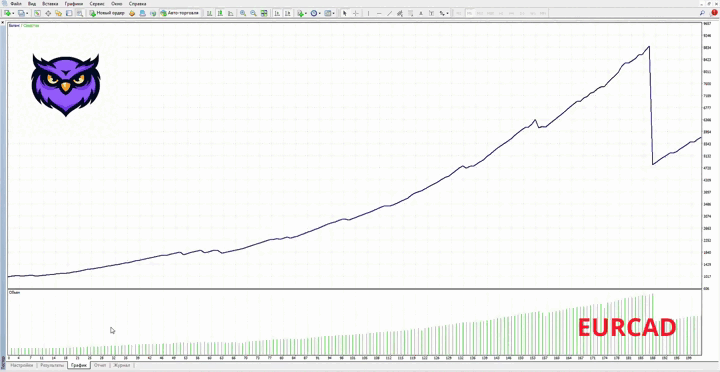The image size is (720, 372).
Task: Open the Файл menu
Action: pos(16,4)
